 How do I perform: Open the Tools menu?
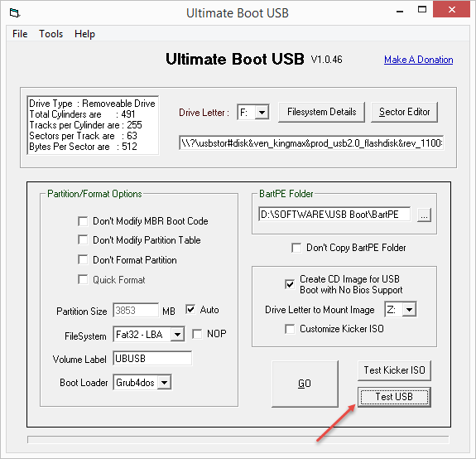(x=50, y=34)
